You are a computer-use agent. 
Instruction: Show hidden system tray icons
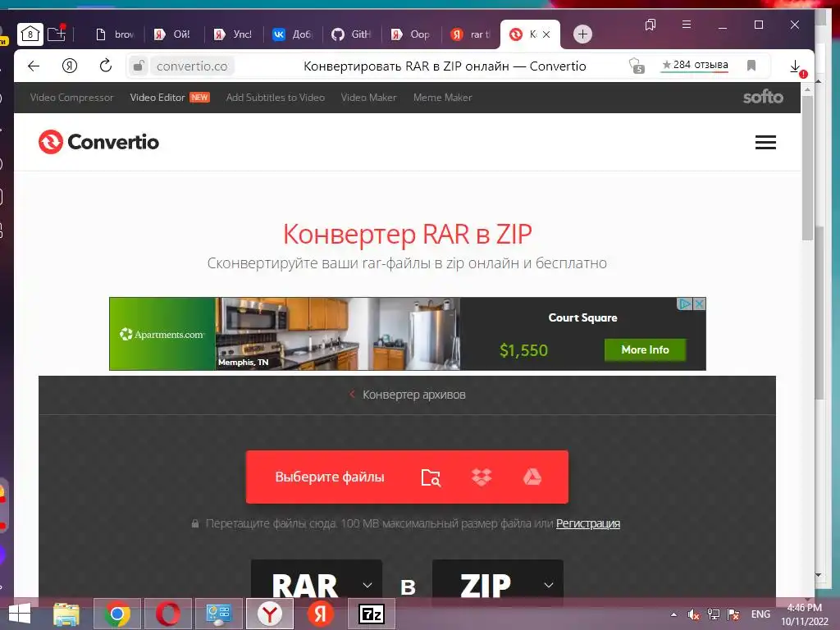(x=673, y=614)
